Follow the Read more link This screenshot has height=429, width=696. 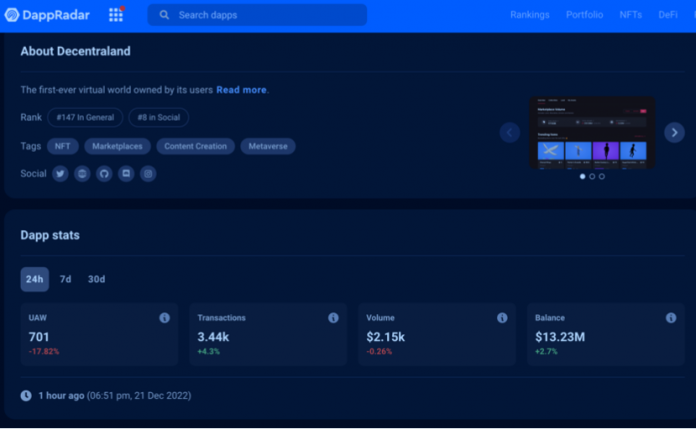tap(241, 90)
